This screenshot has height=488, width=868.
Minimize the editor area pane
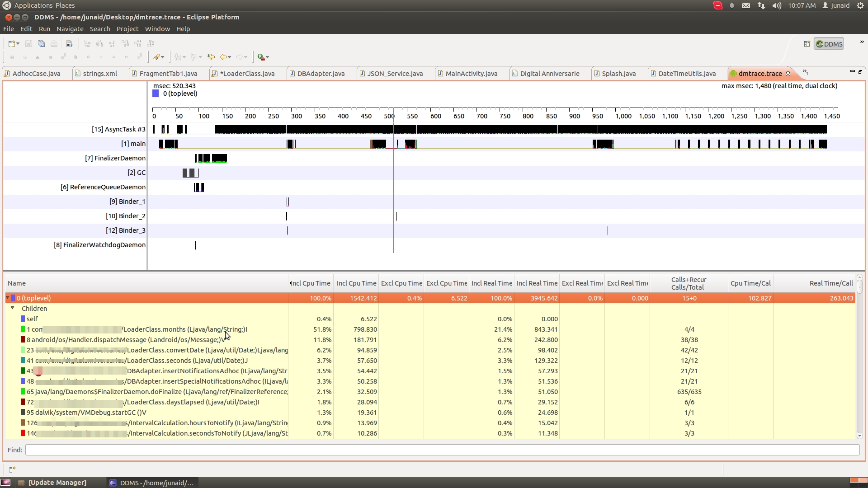852,71
